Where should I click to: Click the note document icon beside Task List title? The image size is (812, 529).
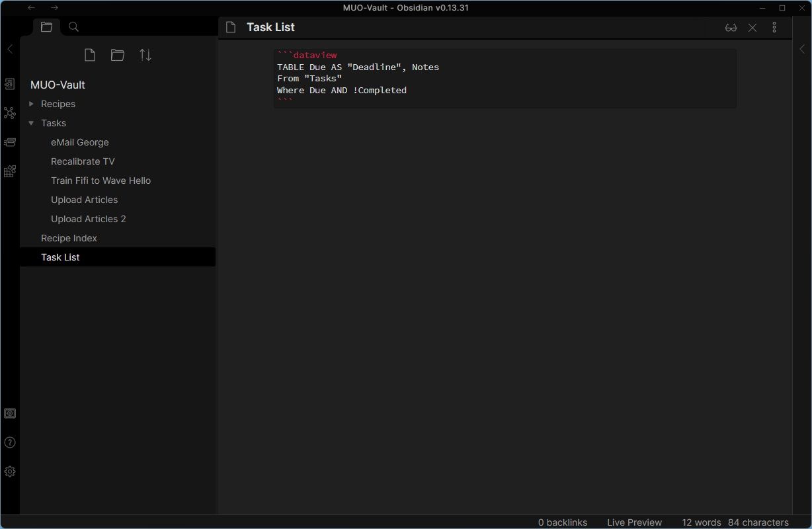(x=231, y=27)
